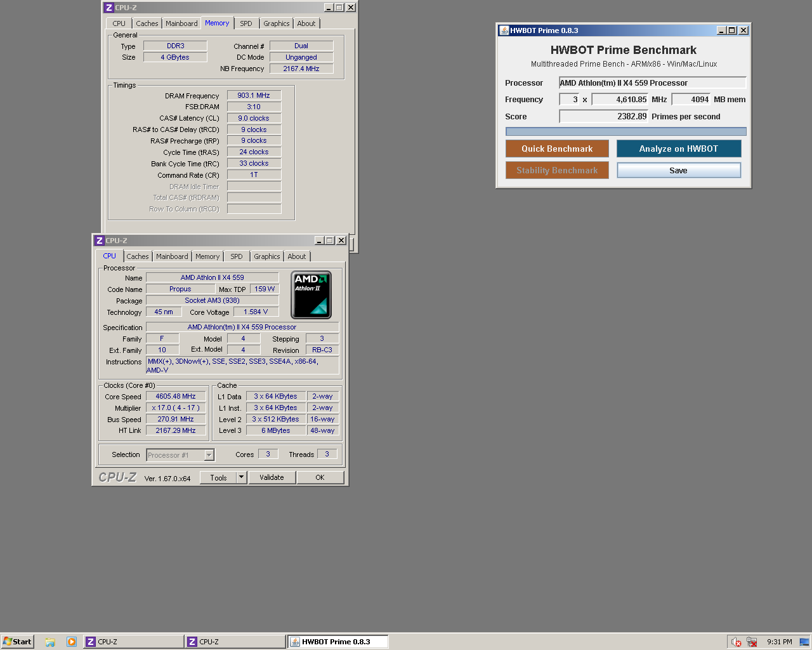Click the HWBOT Prime progress bar
812x650 pixels.
tap(626, 131)
